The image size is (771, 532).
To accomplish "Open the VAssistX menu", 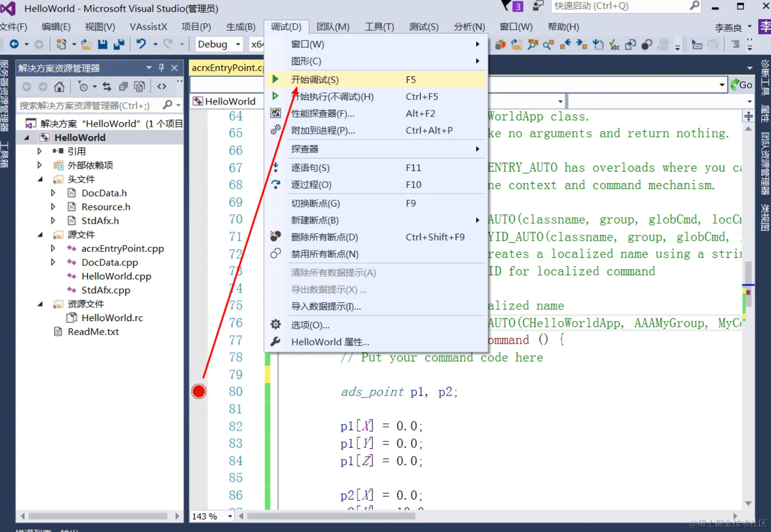I will point(148,27).
